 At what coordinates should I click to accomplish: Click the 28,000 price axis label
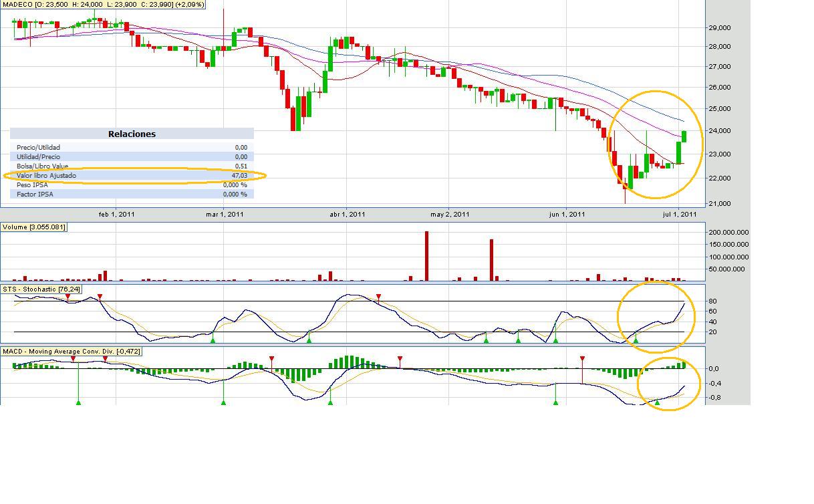coord(719,47)
